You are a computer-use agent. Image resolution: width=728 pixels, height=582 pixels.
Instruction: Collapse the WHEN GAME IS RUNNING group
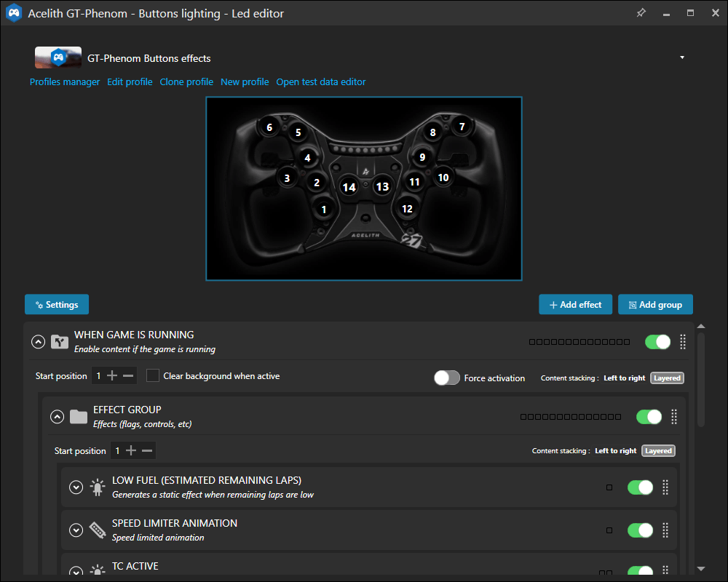click(x=39, y=342)
